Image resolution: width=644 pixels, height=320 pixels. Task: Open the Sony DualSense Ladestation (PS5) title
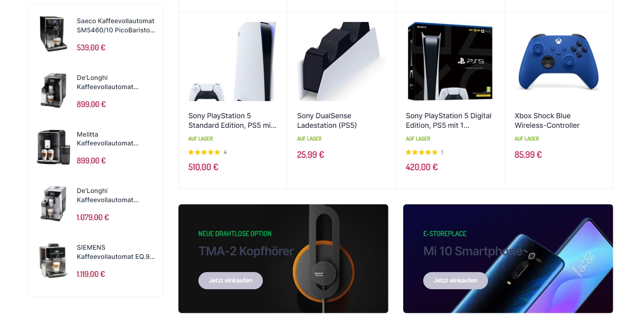tap(327, 121)
